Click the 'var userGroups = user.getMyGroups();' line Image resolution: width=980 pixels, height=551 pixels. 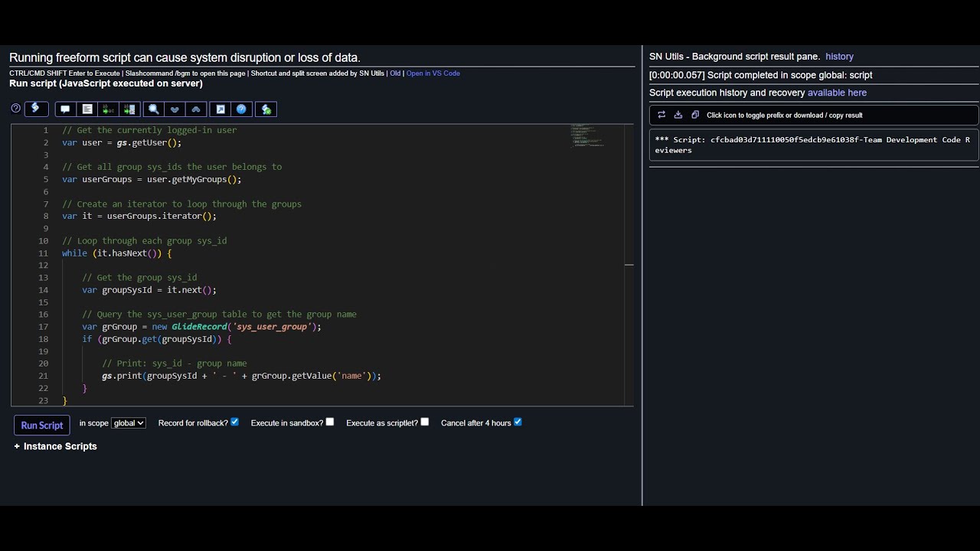coord(152,179)
